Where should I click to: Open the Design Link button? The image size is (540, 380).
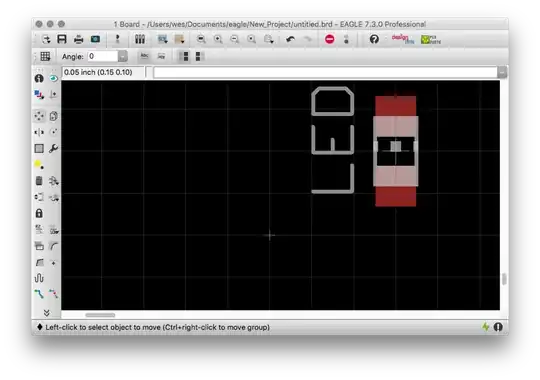point(403,39)
